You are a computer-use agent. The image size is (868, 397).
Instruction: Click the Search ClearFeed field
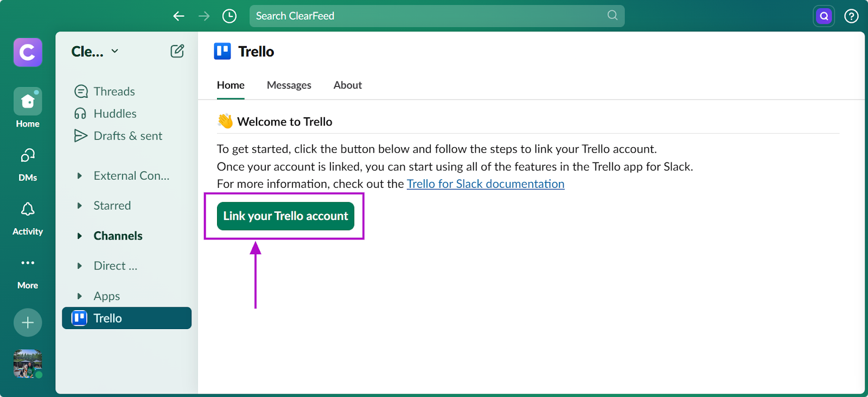437,16
